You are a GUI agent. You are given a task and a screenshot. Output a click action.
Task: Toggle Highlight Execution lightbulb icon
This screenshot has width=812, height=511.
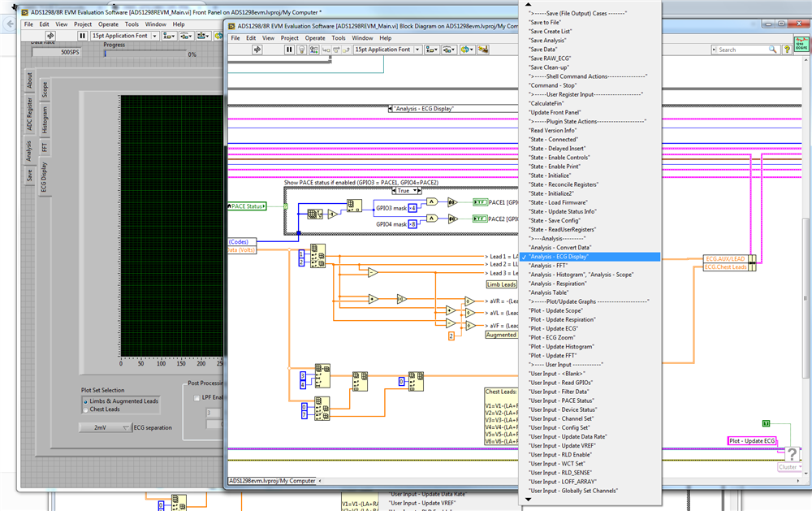coord(301,50)
